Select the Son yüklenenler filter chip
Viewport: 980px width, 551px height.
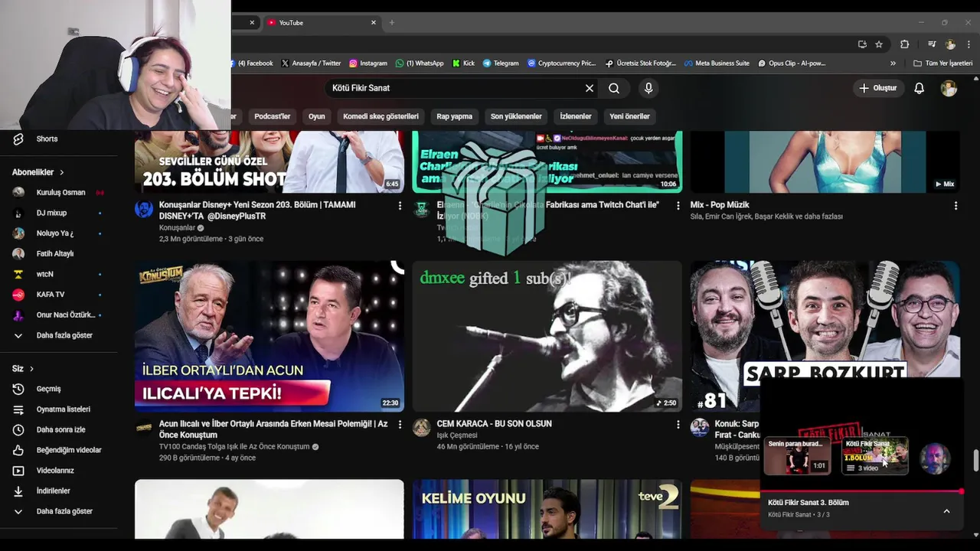click(516, 116)
